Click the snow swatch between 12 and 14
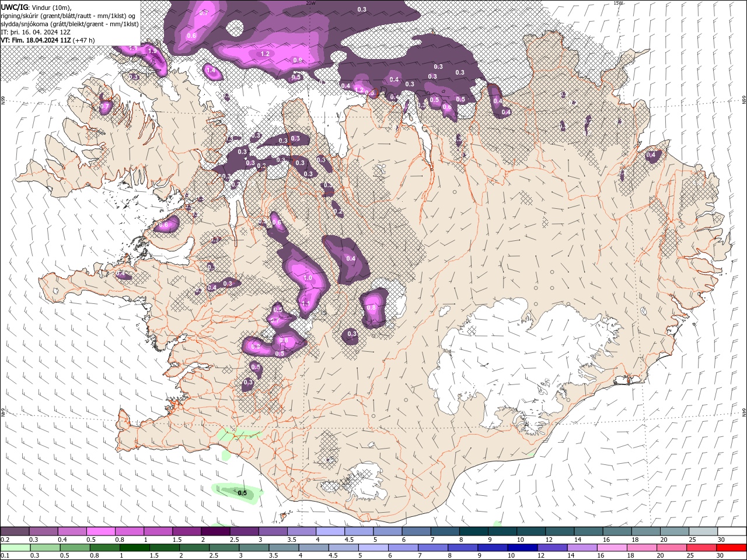Image resolution: width=747 pixels, height=560 pixels. [x=560, y=531]
